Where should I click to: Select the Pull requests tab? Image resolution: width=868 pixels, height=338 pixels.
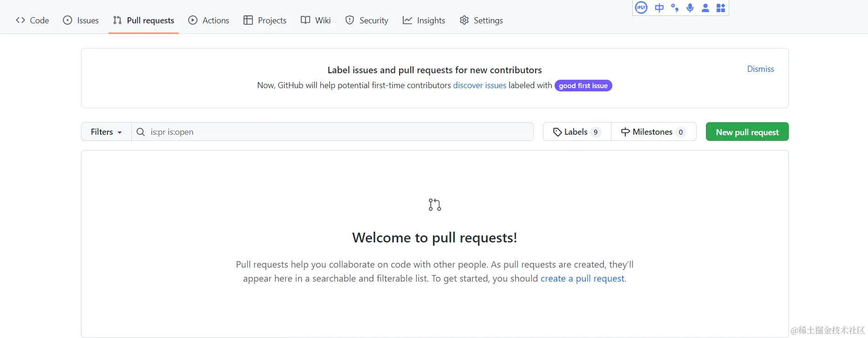coord(143,21)
